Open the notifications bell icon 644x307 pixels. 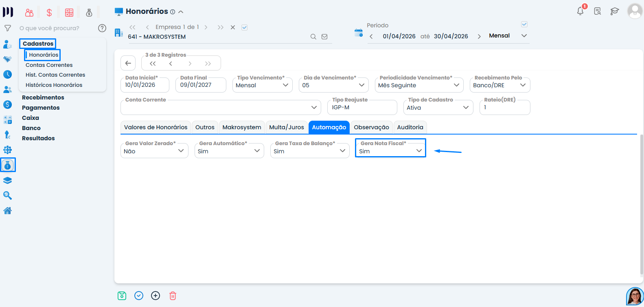[x=580, y=11]
